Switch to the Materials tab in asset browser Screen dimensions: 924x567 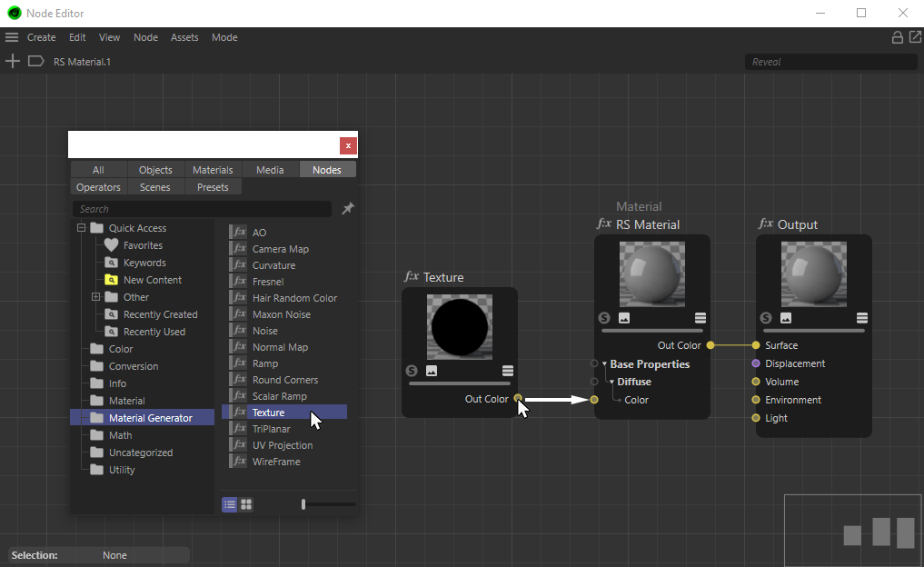tap(213, 170)
